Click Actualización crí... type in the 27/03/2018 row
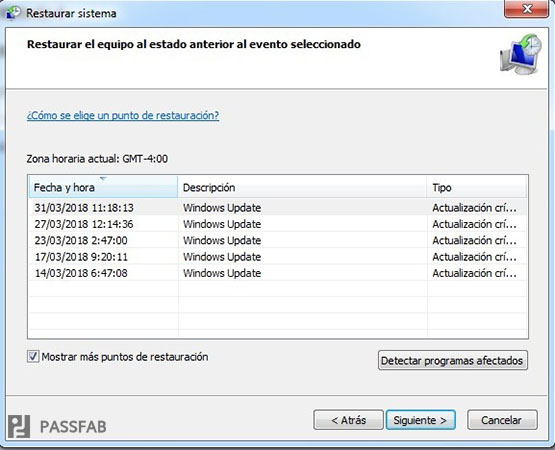This screenshot has height=450, width=555. point(474,224)
